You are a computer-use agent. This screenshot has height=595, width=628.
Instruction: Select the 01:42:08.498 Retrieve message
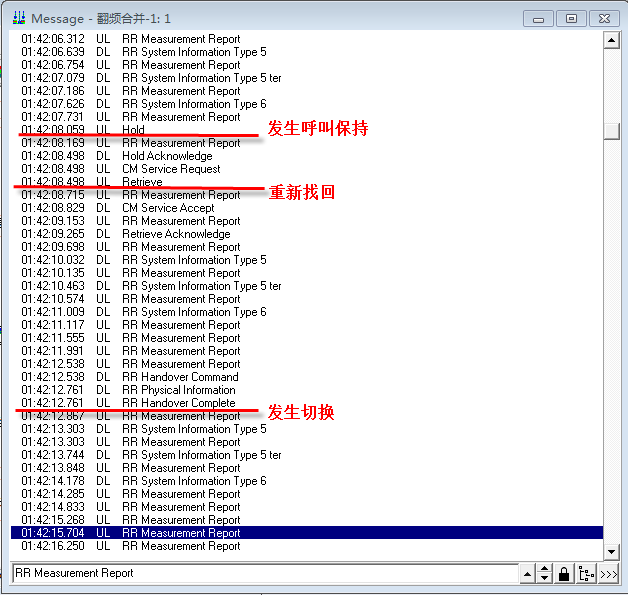pos(307,182)
